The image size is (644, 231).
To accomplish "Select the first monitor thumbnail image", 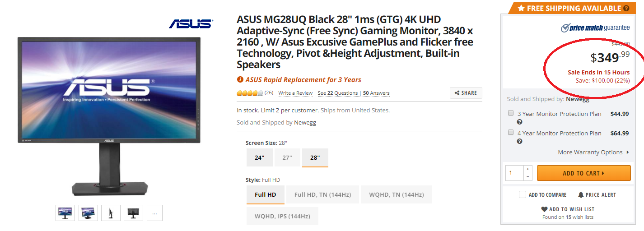I will pos(65,213).
